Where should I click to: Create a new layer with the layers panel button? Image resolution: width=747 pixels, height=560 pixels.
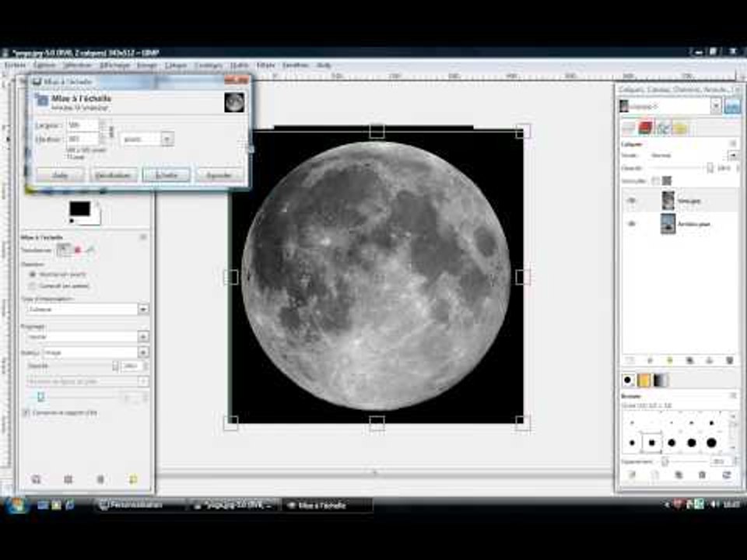pos(630,360)
